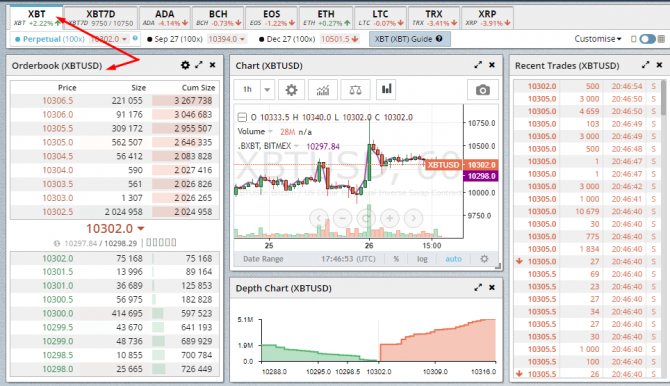The width and height of the screenshot is (670, 386).
Task: Open chart settings gear in chart toolbar
Action: tap(291, 89)
